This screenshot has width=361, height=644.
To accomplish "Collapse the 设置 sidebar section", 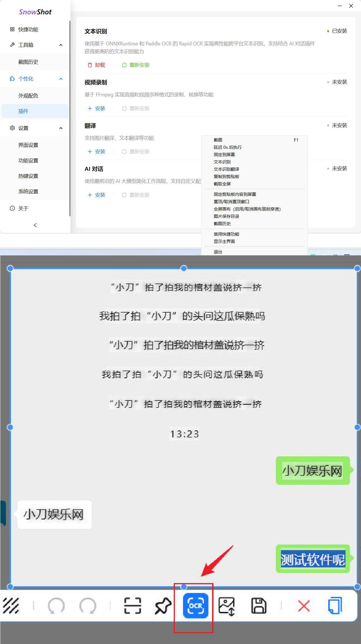I will coord(61,128).
